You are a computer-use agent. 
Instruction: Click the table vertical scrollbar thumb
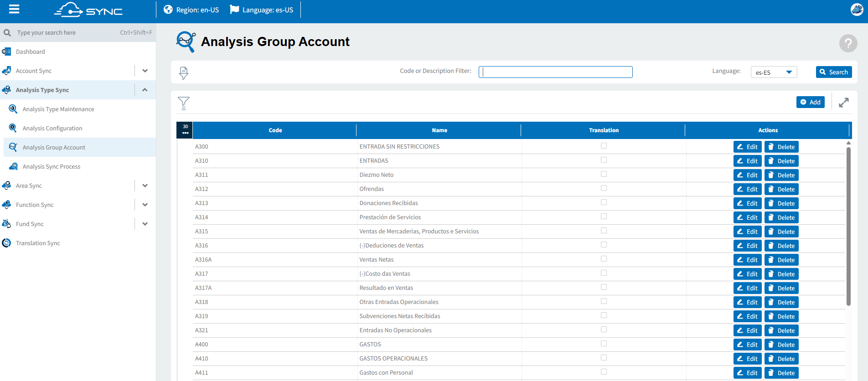click(x=848, y=226)
